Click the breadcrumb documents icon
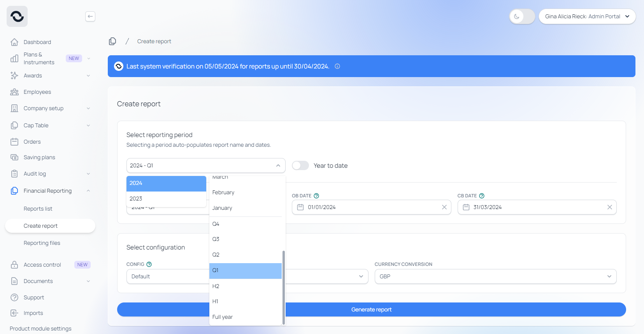644x334 pixels. click(x=112, y=41)
